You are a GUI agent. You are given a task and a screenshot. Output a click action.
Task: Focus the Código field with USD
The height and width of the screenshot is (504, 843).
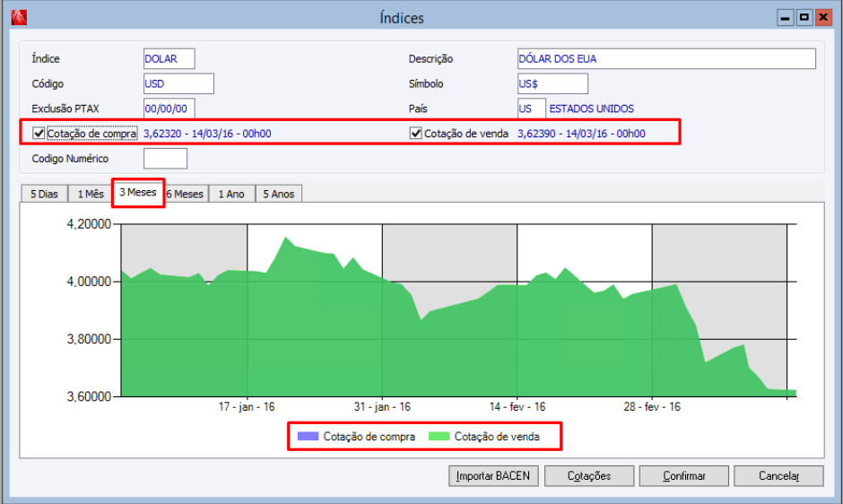click(x=178, y=83)
